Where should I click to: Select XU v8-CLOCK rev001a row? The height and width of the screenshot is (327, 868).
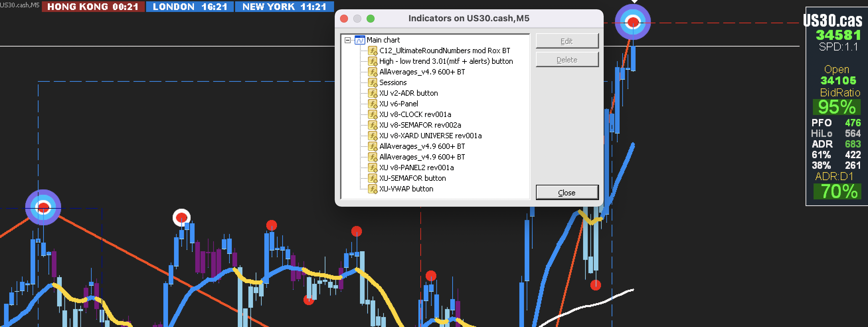point(415,114)
